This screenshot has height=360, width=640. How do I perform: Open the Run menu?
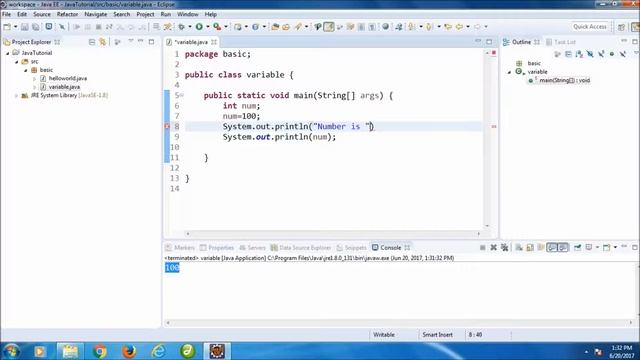pyautogui.click(x=166, y=14)
